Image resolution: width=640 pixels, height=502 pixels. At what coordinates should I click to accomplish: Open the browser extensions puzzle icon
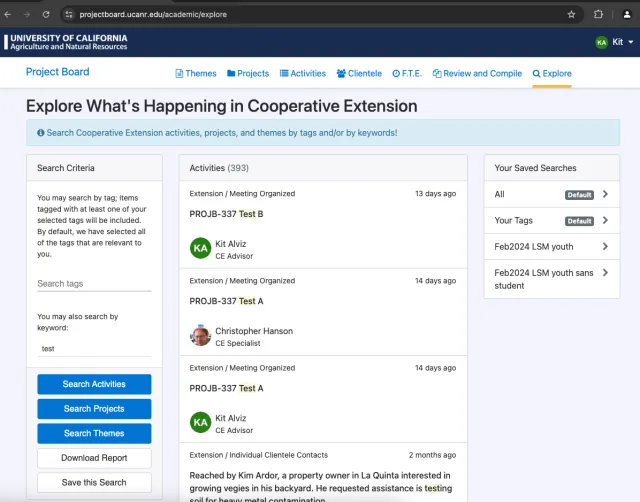598,15
